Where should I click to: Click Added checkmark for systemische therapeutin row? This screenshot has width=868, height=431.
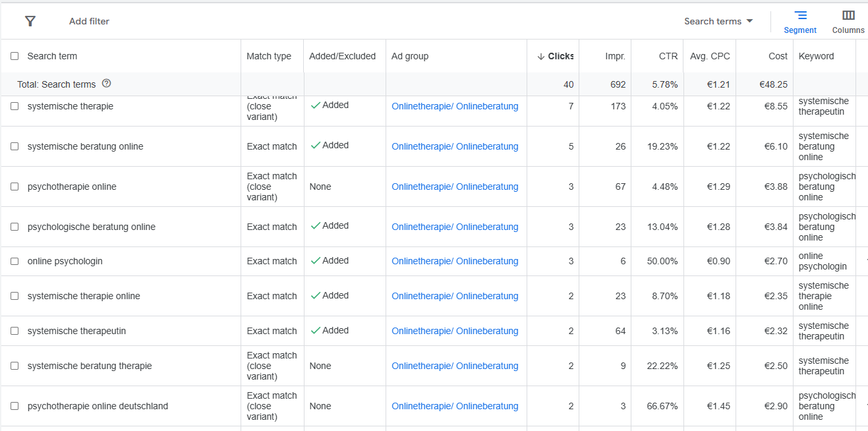tap(316, 330)
